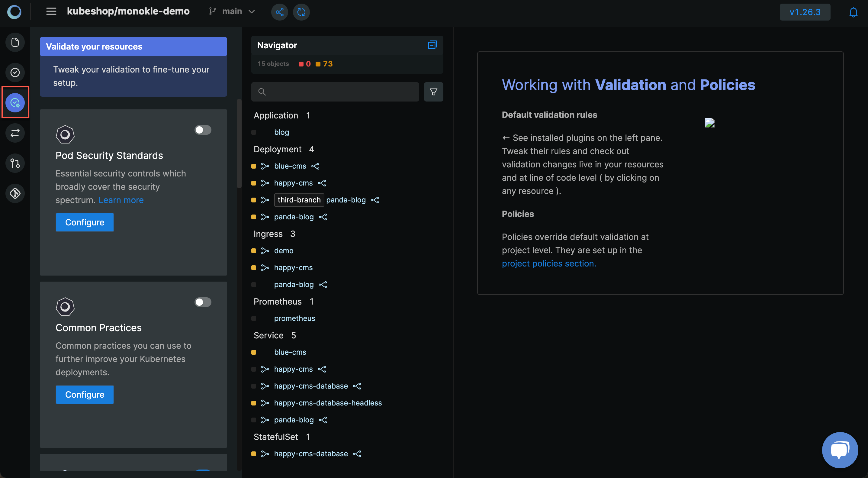Click incoming links icon before happy-cms-database-headless

[265, 403]
